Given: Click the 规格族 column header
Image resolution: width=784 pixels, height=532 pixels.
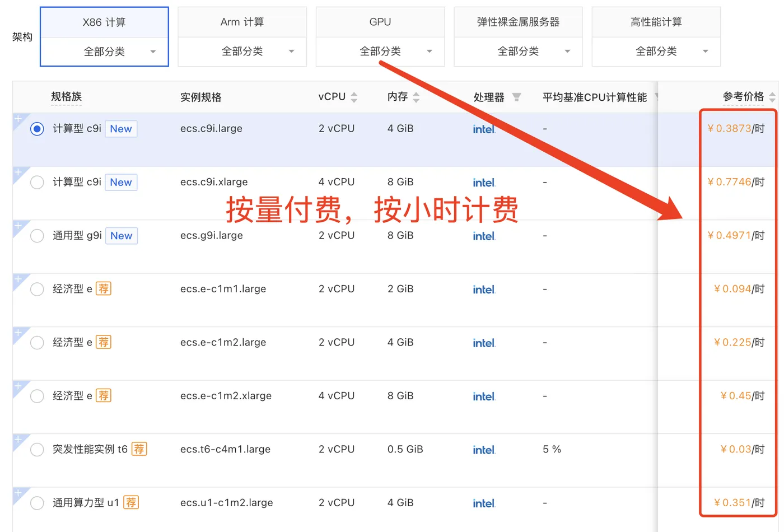Looking at the screenshot, I should [66, 97].
